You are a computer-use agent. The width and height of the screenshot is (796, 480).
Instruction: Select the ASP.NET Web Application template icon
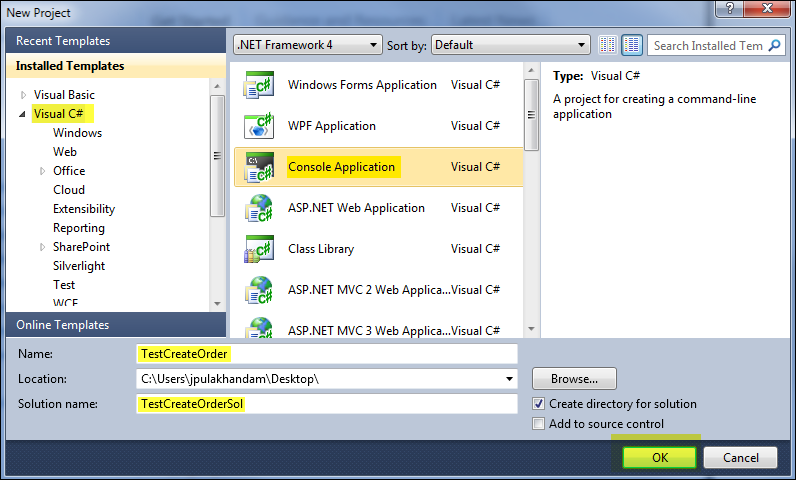click(259, 208)
